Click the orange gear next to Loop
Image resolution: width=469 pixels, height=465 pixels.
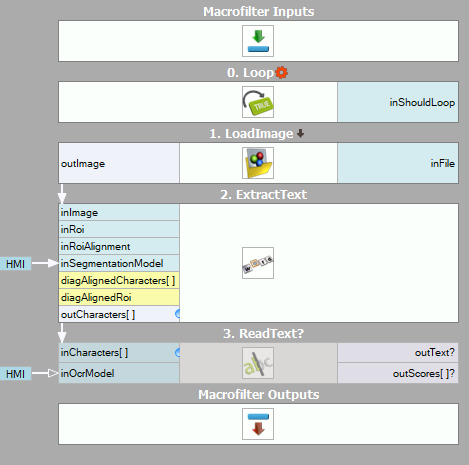click(x=282, y=72)
